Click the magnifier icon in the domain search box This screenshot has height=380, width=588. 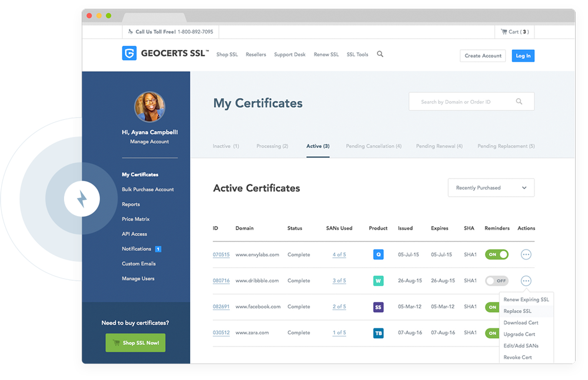coord(519,102)
